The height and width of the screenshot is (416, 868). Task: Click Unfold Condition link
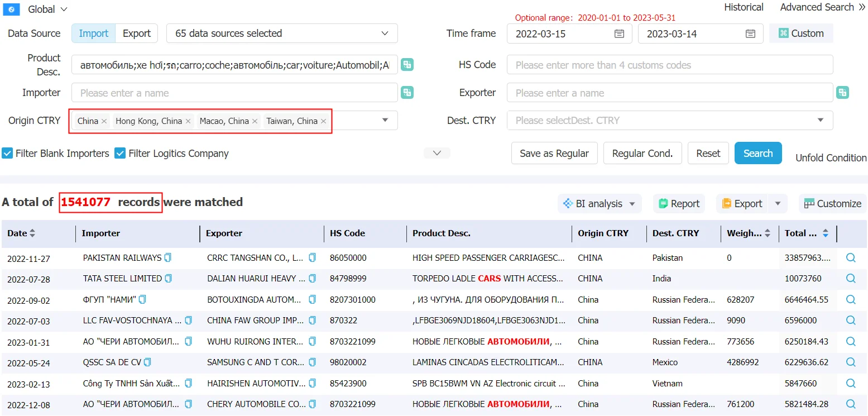(x=831, y=158)
